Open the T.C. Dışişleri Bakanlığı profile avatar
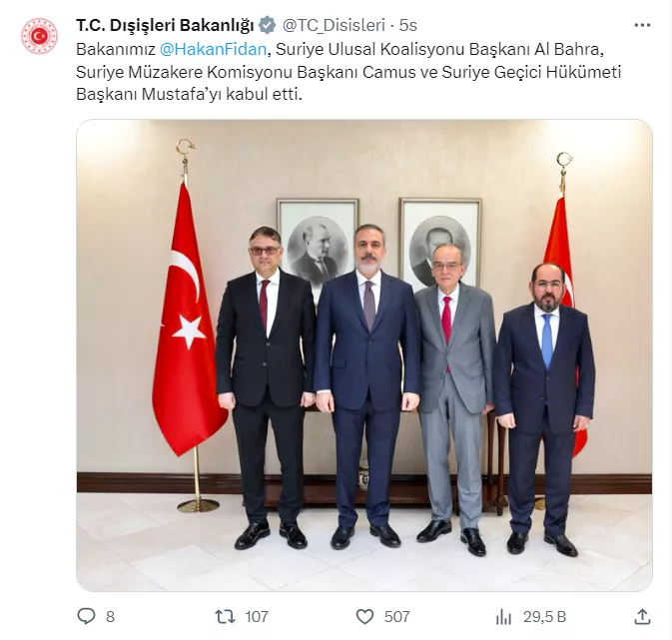The width and height of the screenshot is (672, 640). click(39, 36)
